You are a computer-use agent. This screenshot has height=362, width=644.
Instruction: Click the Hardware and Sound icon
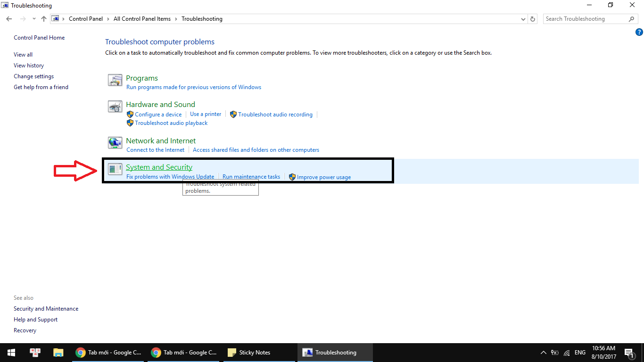pyautogui.click(x=115, y=107)
